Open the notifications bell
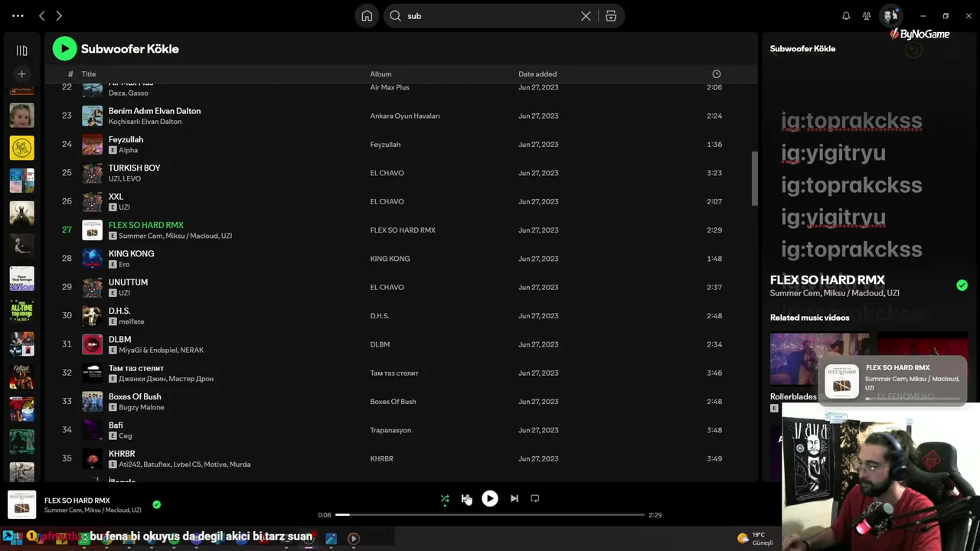This screenshot has height=551, width=980. [x=846, y=16]
